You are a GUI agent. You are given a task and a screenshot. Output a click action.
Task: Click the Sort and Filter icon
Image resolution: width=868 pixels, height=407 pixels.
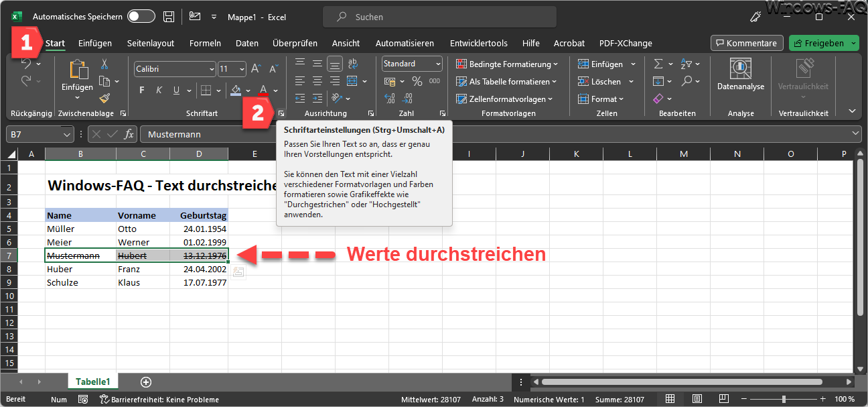point(686,64)
